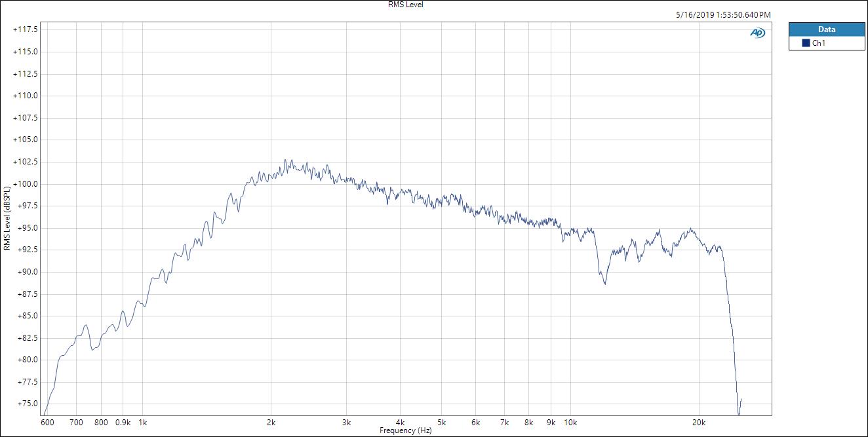This screenshot has height=437, width=868.
Task: Click the 800 frequency tick label
Action: click(101, 423)
